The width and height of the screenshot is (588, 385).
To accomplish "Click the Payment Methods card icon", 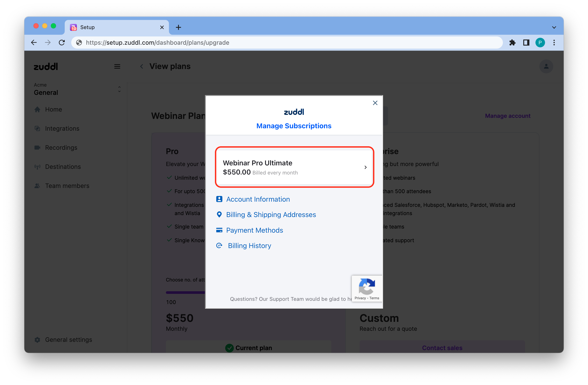I will pyautogui.click(x=219, y=230).
